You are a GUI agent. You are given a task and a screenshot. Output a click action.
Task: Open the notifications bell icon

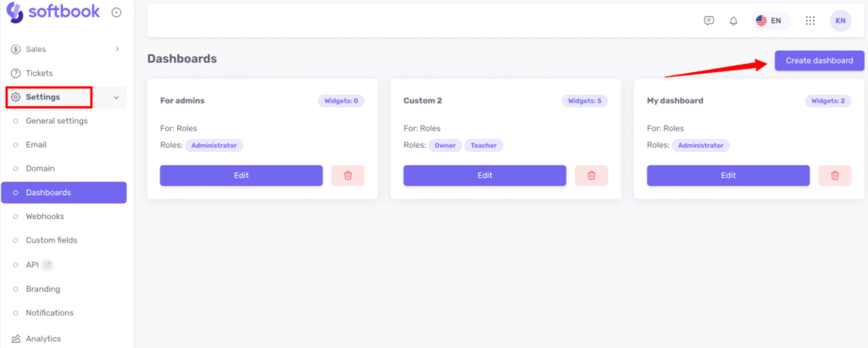[733, 20]
